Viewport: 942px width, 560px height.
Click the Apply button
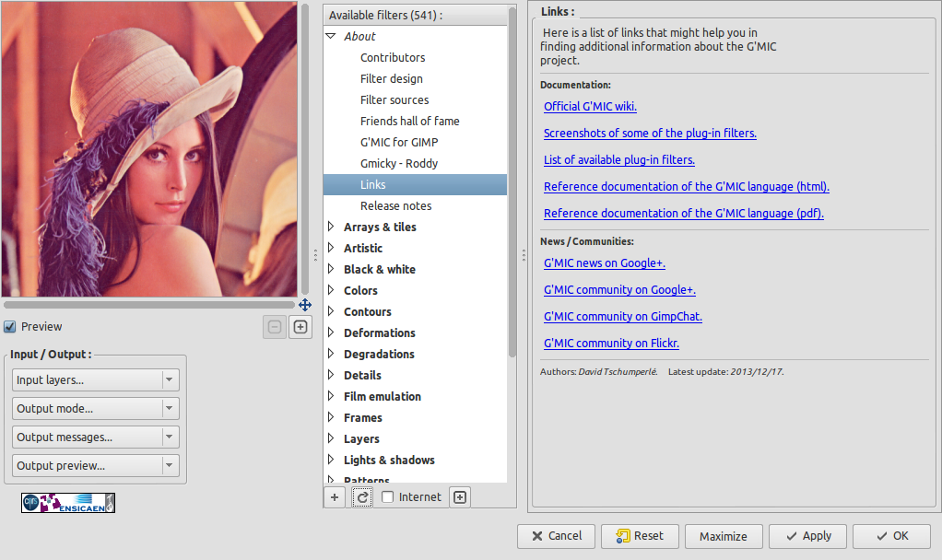pos(808,536)
